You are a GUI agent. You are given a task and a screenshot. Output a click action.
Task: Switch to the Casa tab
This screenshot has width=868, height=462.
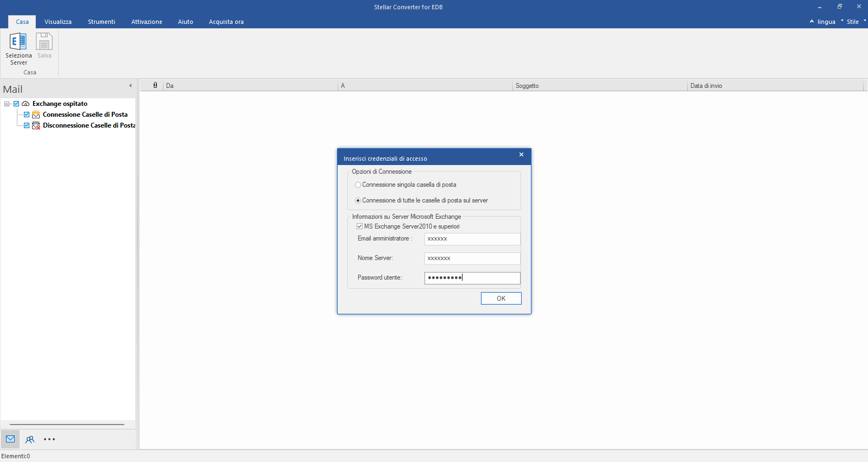point(22,22)
